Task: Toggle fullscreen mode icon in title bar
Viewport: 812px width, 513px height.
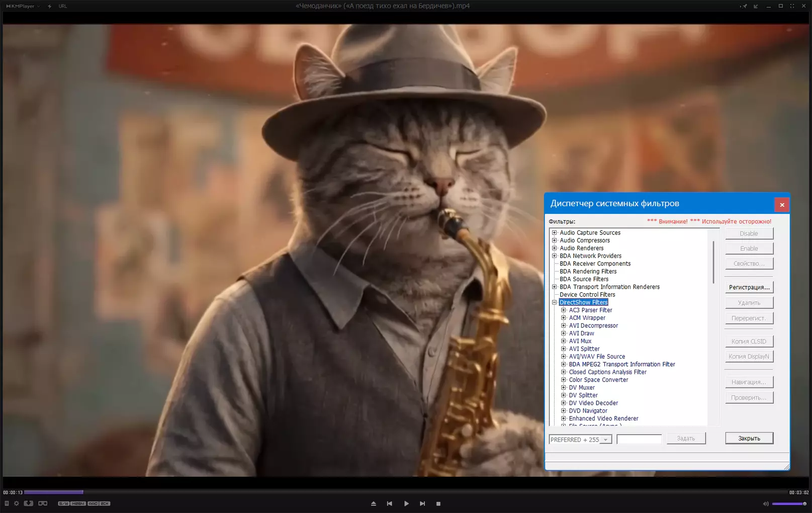Action: point(792,6)
